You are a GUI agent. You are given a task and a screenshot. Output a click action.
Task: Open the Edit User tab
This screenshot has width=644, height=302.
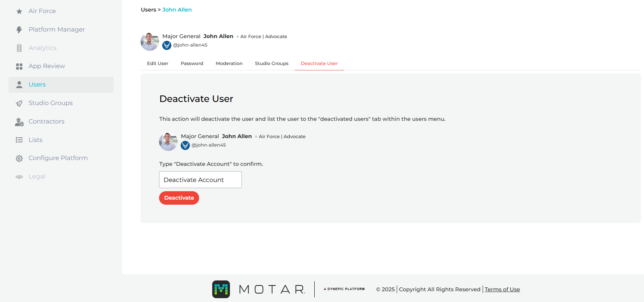tap(158, 63)
